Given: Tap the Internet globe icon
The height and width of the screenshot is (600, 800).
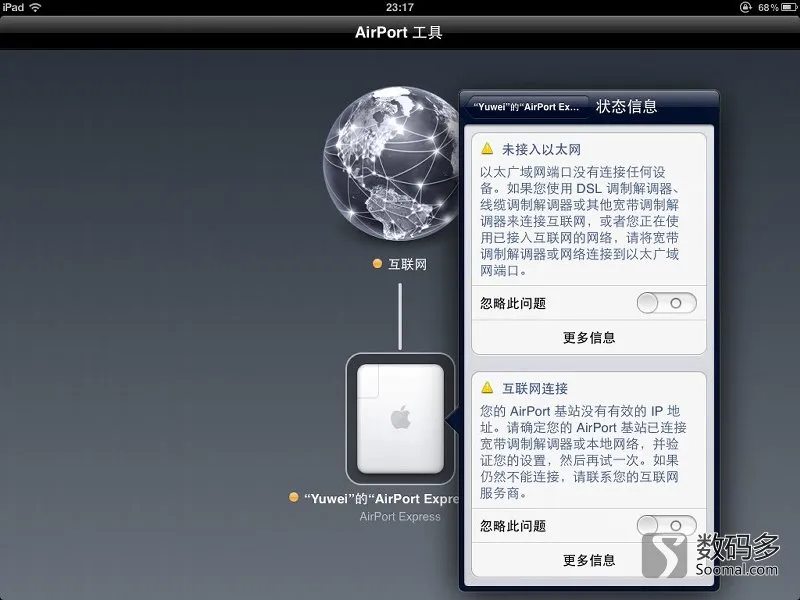Looking at the screenshot, I should tap(393, 163).
